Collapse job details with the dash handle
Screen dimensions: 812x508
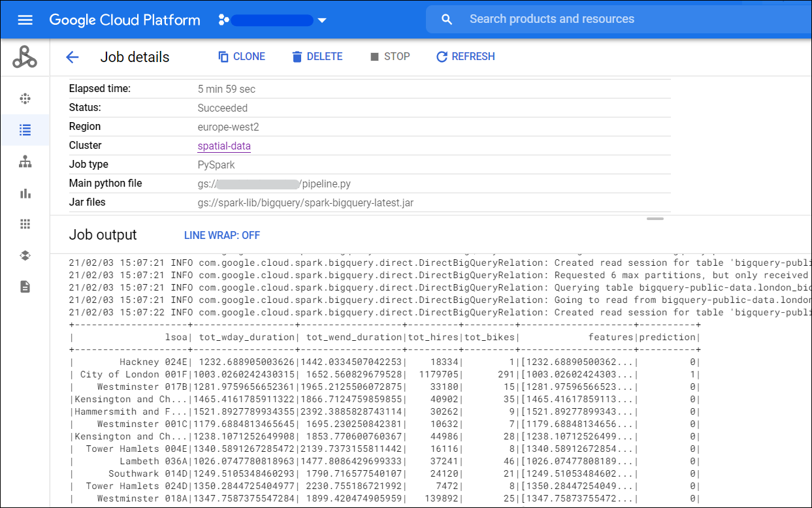(655, 219)
